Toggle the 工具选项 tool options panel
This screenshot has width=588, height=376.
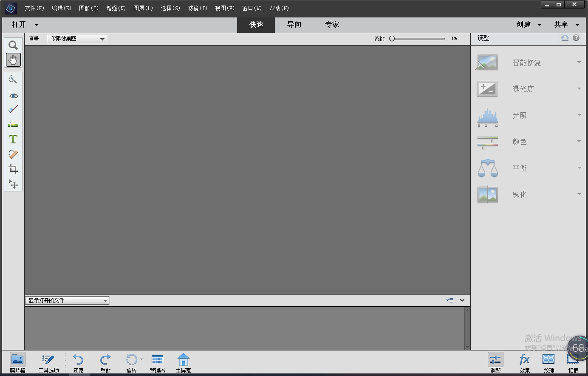pyautogui.click(x=48, y=363)
